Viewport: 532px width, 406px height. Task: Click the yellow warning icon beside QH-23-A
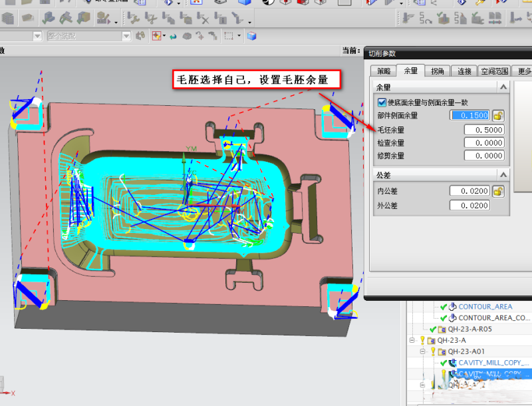422,340
